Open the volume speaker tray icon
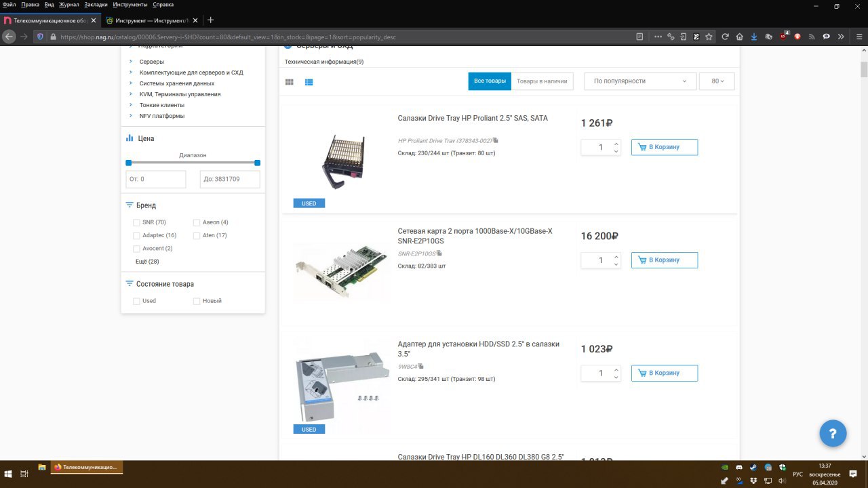The image size is (868, 488). 782,481
